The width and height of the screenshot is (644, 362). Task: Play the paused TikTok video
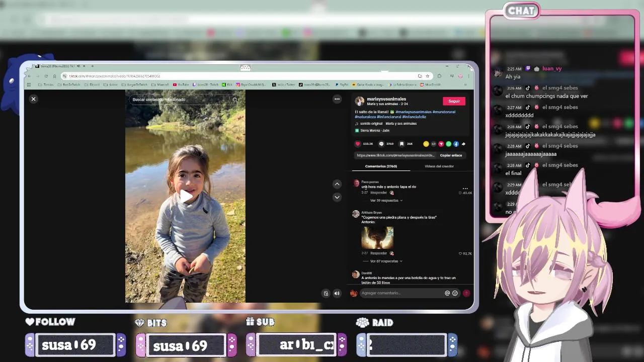coord(186,197)
